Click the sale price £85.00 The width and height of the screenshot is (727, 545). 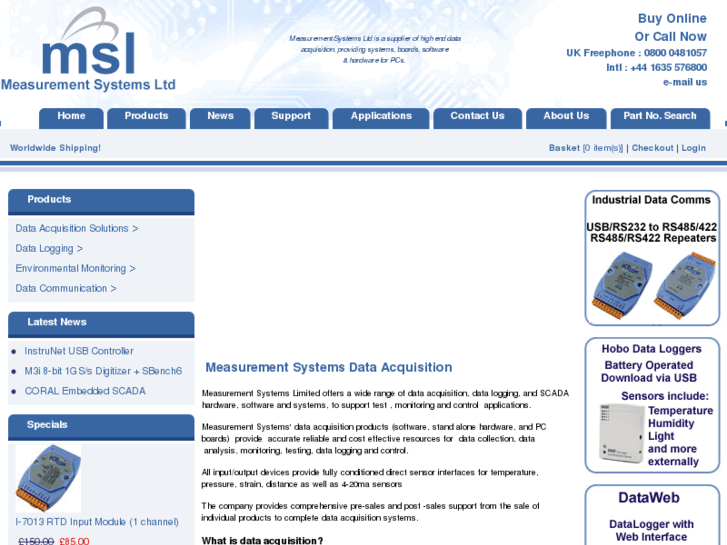(x=74, y=541)
